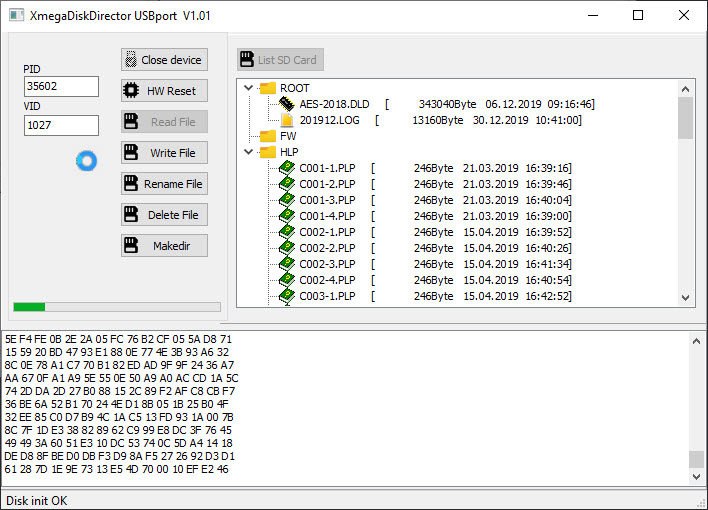
Task: Click the HLP folder icon
Action: tap(268, 152)
